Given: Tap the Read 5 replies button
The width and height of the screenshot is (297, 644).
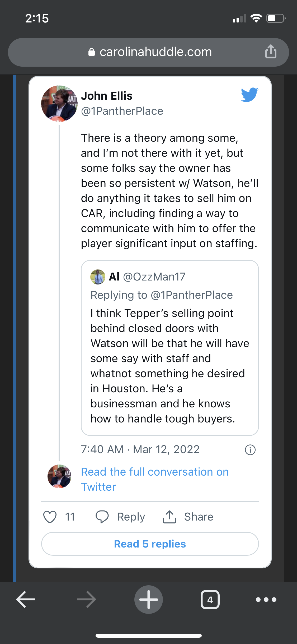Looking at the screenshot, I should coord(150,544).
